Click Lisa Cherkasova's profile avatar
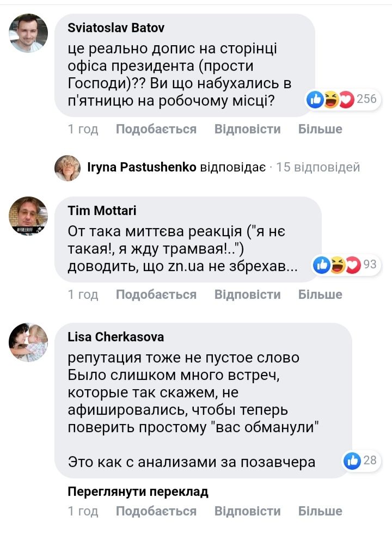 (29, 342)
